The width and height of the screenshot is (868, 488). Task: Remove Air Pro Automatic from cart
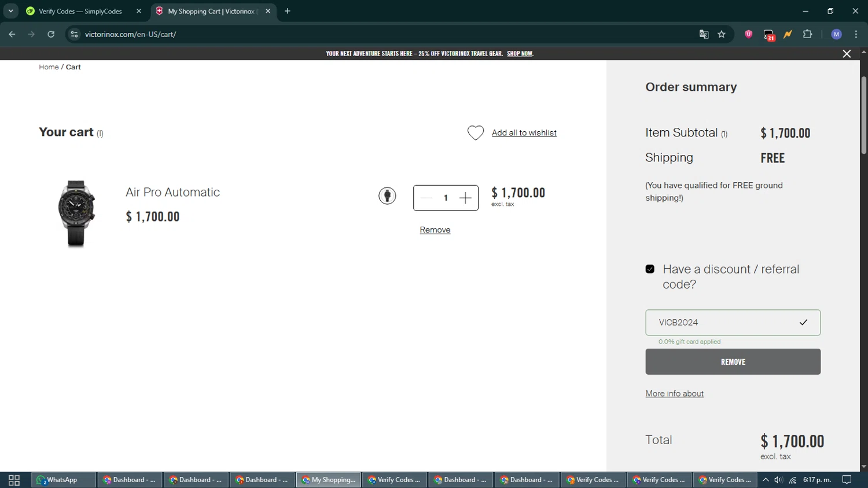435,230
